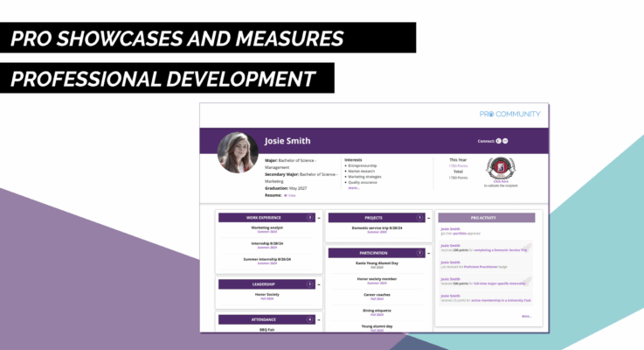
Task: Click Josie Smith's profile photo
Action: click(x=235, y=152)
